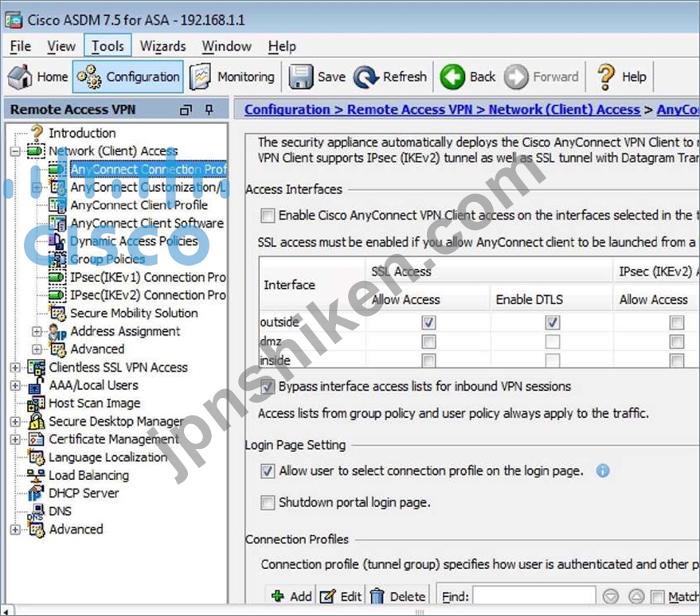Click the Save floppy disk icon
The width and height of the screenshot is (700, 616).
click(x=300, y=76)
